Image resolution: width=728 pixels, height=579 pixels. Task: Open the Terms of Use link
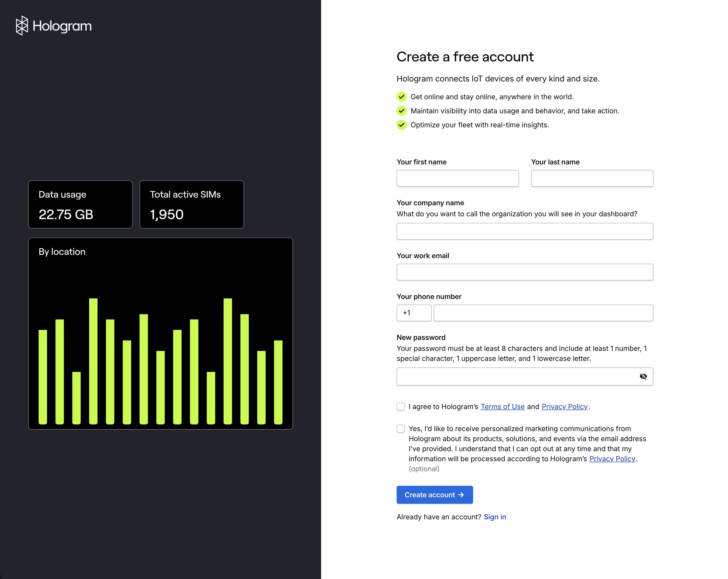coord(502,407)
